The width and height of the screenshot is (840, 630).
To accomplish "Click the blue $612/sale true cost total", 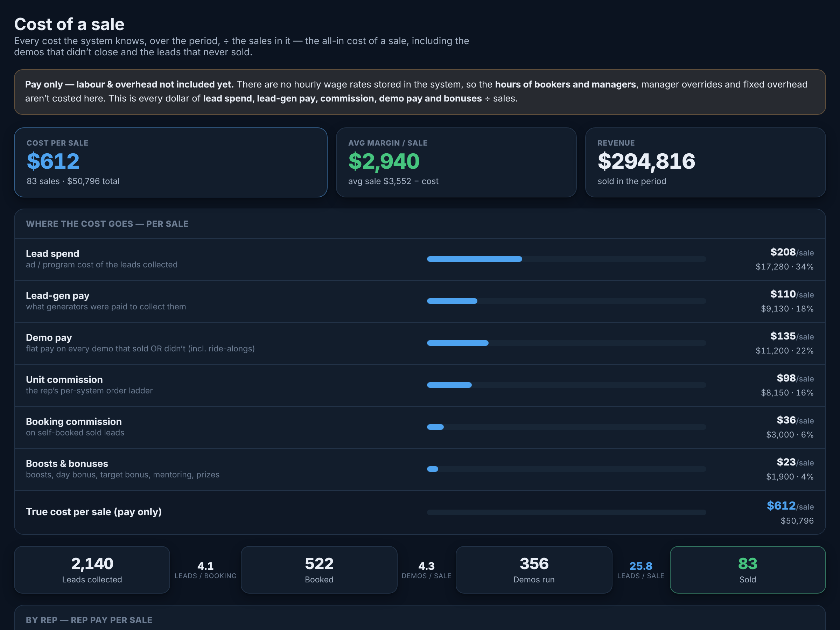I will 790,506.
